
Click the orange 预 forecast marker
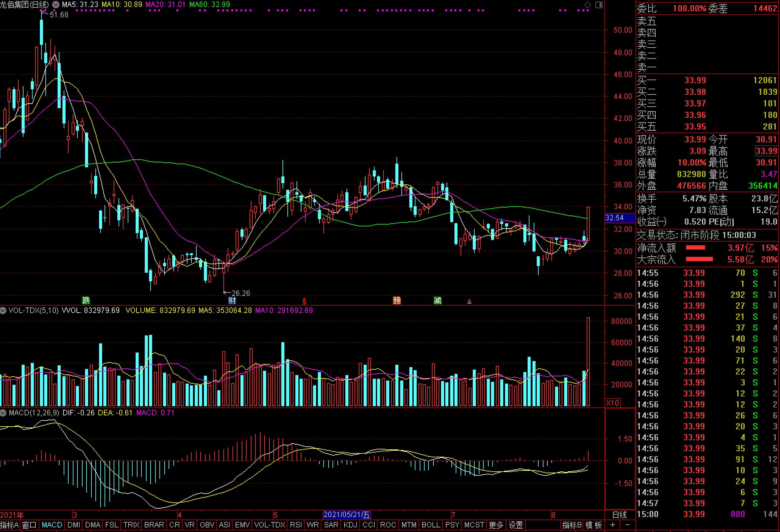(x=397, y=300)
